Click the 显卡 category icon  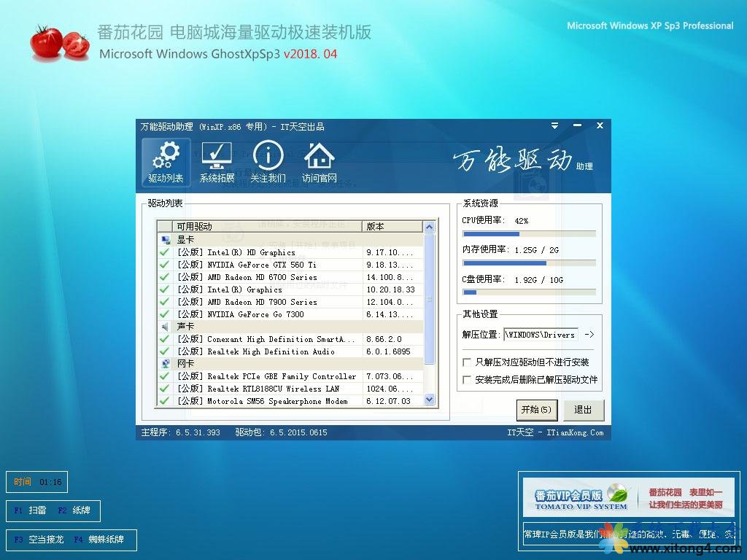coord(165,239)
